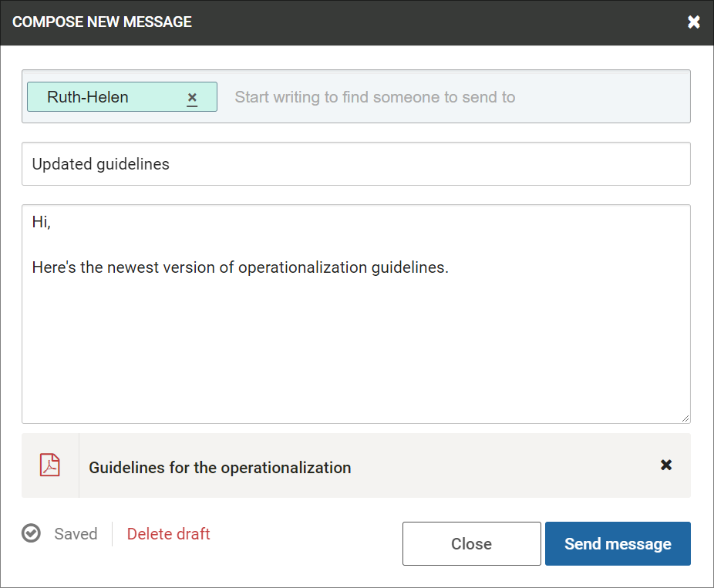Click the word 'guidelines' in the subject line
This screenshot has height=588, width=714.
pyautogui.click(x=133, y=164)
